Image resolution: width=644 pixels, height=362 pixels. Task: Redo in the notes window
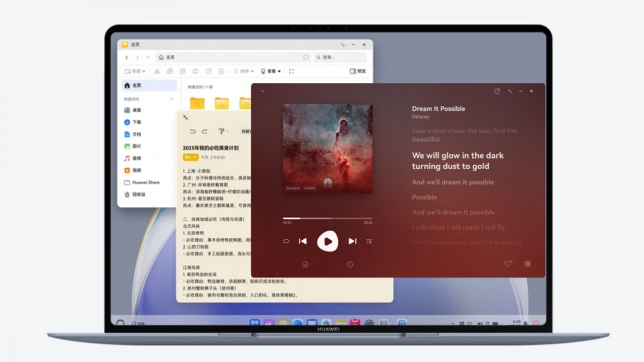(204, 131)
